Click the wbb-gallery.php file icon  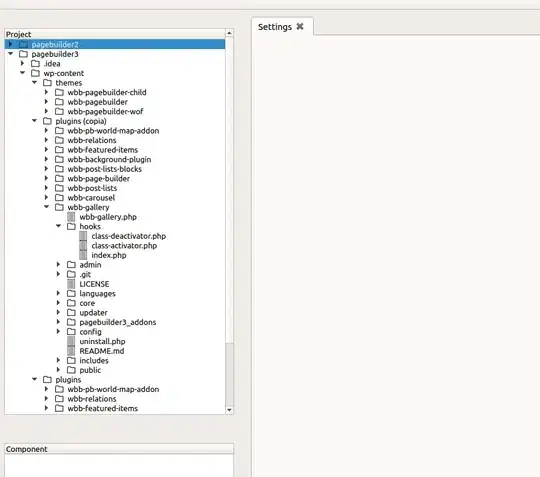(x=71, y=217)
